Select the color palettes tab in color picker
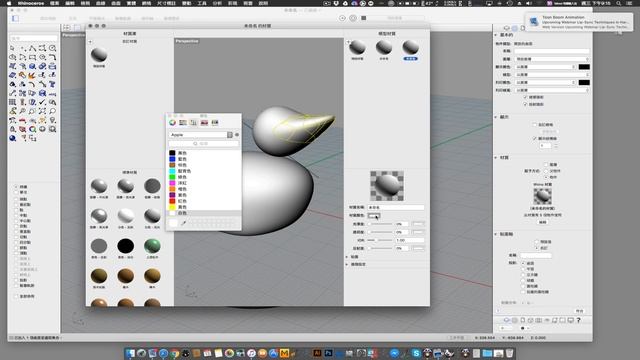Screen dimensions: 640x360 (193, 122)
